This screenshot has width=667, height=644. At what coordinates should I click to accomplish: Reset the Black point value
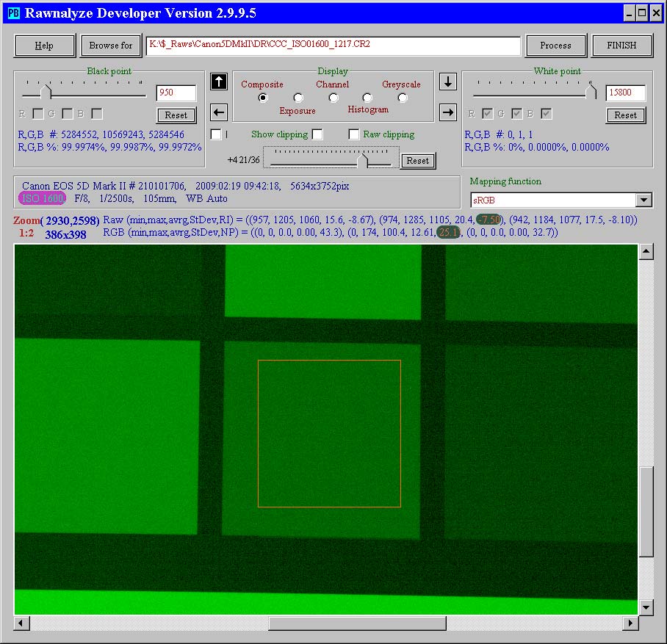[x=176, y=115]
